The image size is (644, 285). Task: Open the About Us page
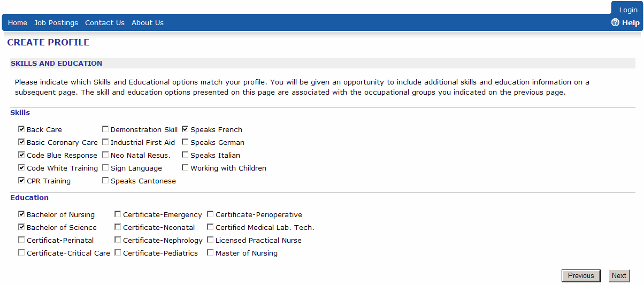point(148,22)
